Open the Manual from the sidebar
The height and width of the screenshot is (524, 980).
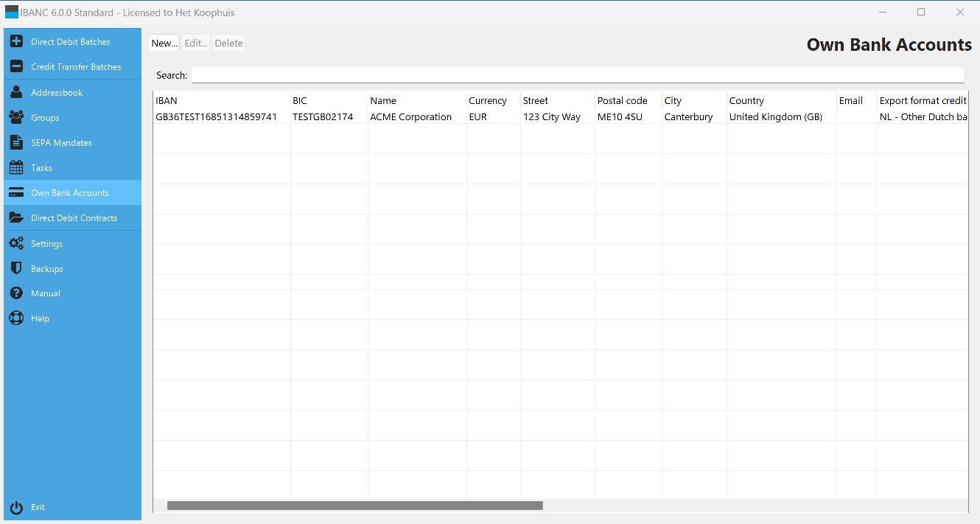point(45,293)
